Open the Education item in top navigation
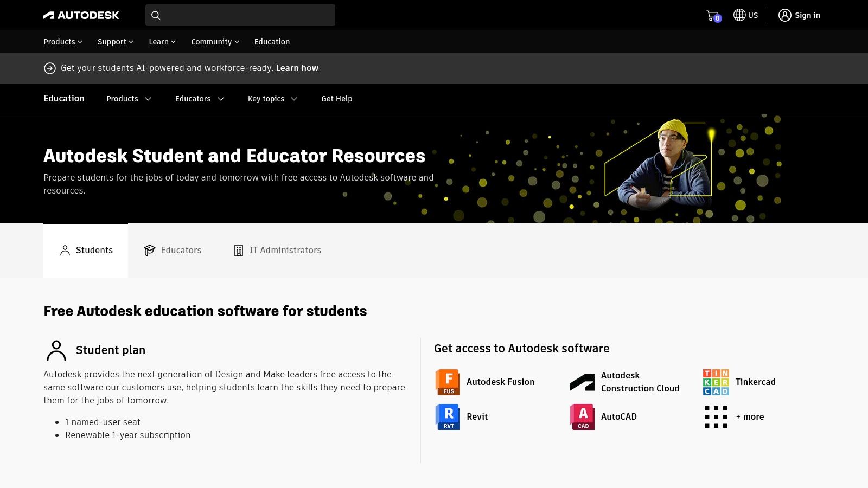 [272, 42]
